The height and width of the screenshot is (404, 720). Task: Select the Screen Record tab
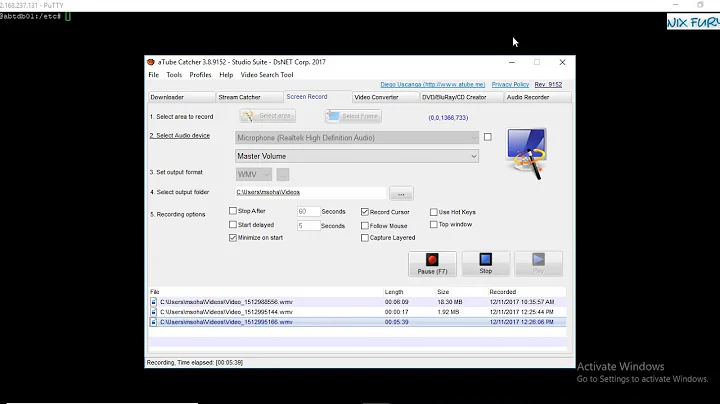tap(317, 97)
